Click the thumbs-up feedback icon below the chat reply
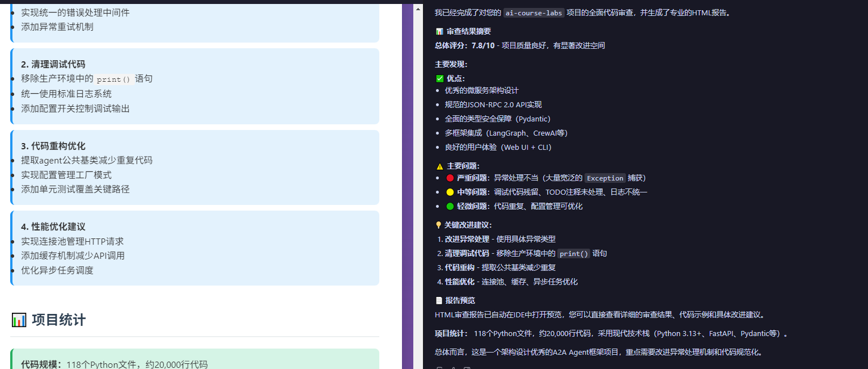Image resolution: width=868 pixels, height=369 pixels. [453, 368]
